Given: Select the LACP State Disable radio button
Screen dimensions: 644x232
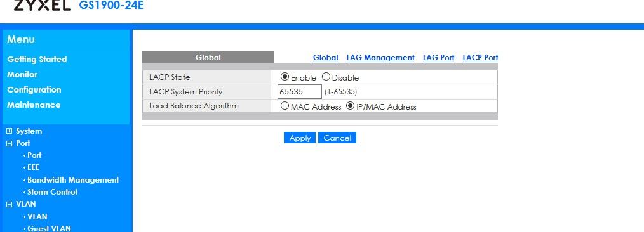Looking at the screenshot, I should pyautogui.click(x=326, y=77).
